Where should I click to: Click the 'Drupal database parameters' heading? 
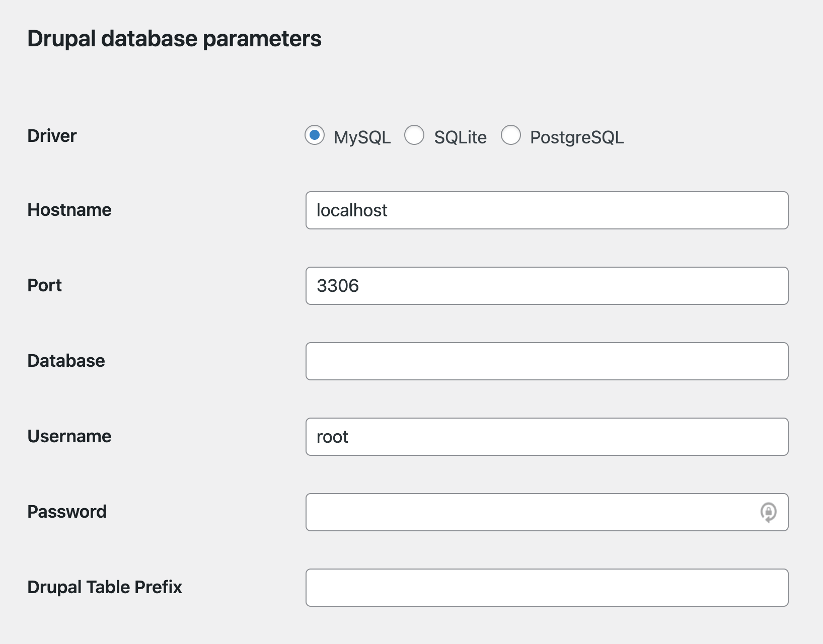tap(174, 39)
